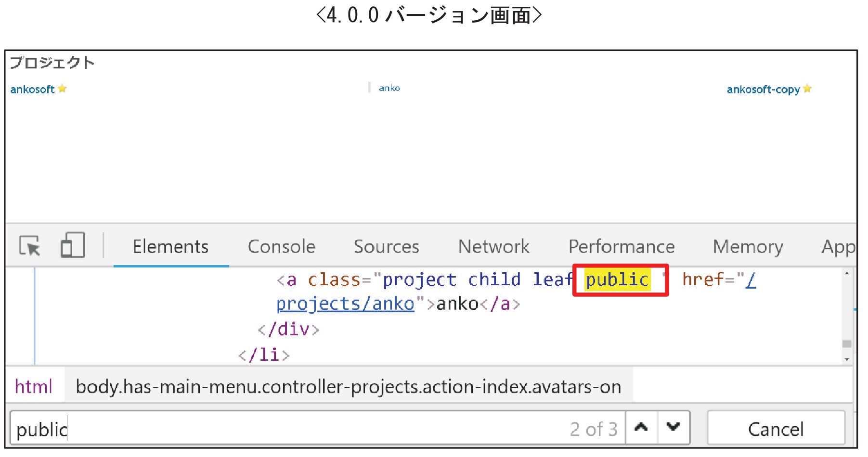Open the ankosoft project link
Viewport: 868px width, 457px height.
tap(32, 89)
